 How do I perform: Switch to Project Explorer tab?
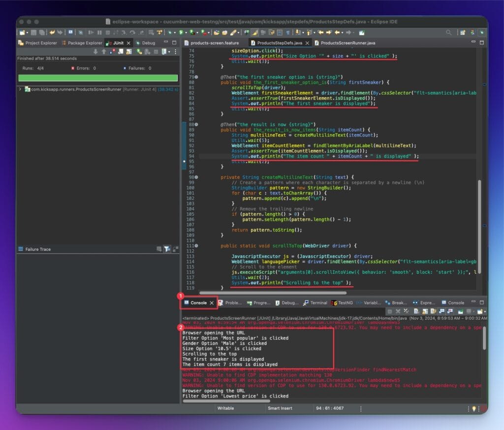click(37, 43)
